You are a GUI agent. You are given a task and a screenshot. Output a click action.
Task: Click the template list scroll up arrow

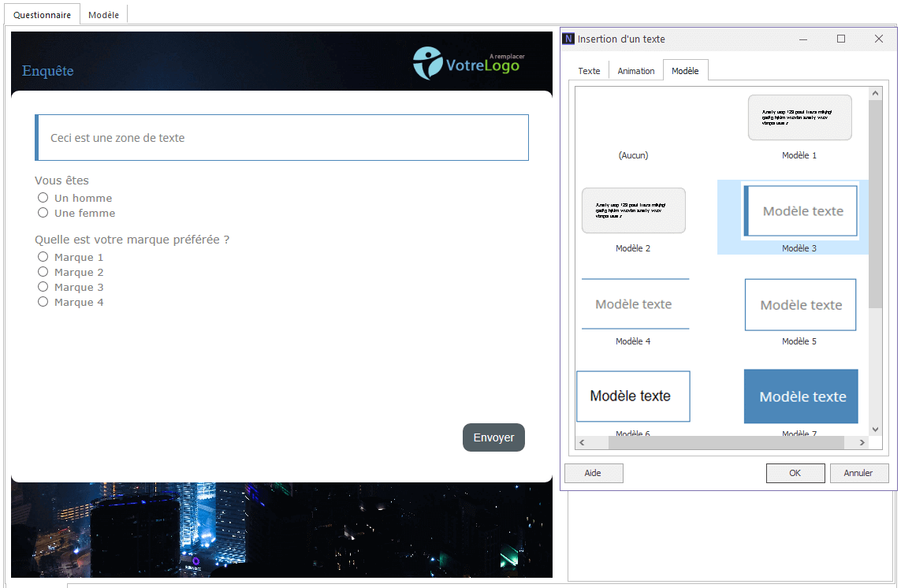[875, 93]
